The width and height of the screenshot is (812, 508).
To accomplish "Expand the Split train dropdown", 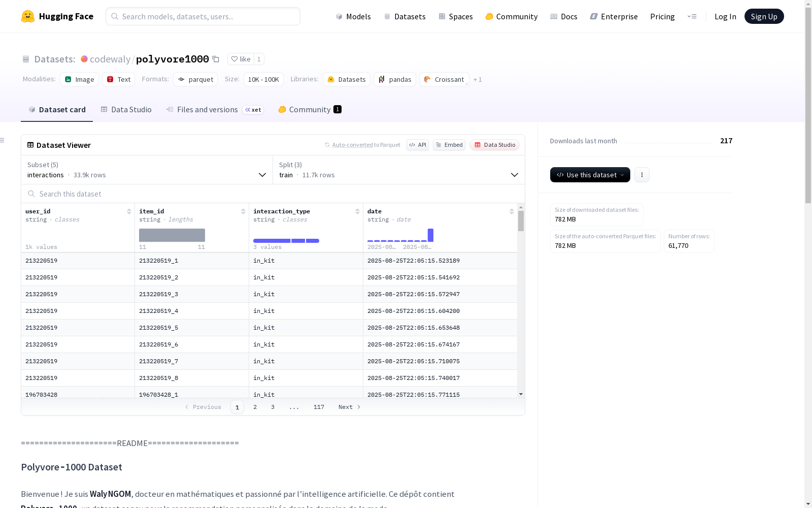I will (x=399, y=170).
